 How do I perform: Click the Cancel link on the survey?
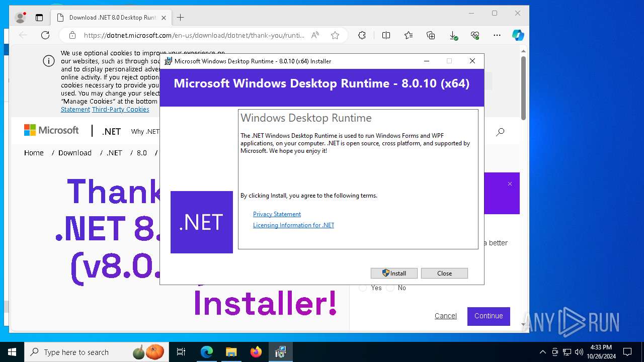pos(446,316)
